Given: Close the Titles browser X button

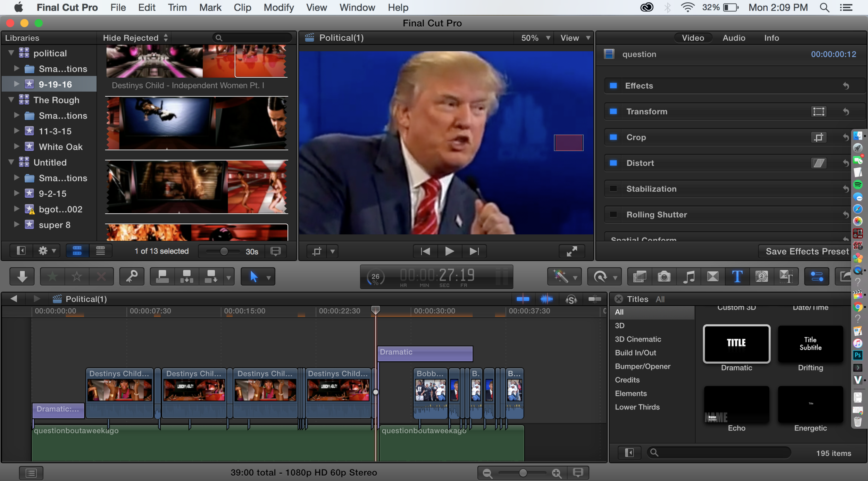Looking at the screenshot, I should tap(618, 299).
